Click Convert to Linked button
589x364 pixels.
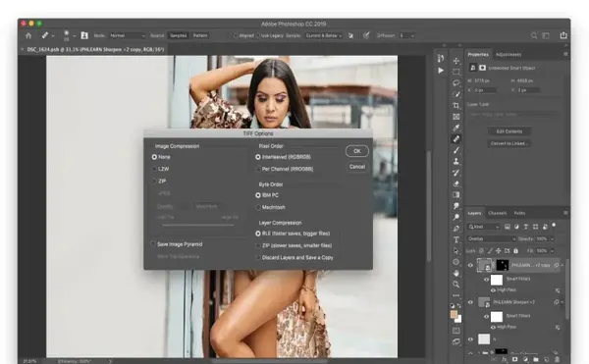509,143
